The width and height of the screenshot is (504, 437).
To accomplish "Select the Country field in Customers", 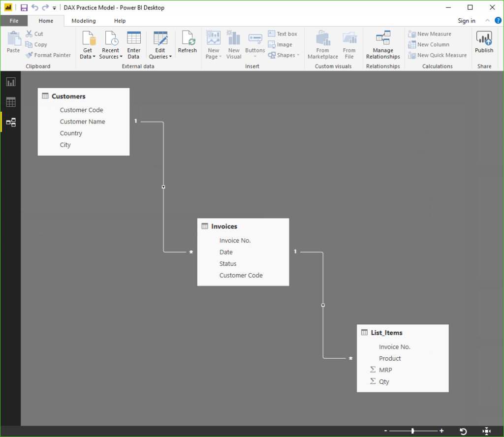I will pyautogui.click(x=71, y=133).
